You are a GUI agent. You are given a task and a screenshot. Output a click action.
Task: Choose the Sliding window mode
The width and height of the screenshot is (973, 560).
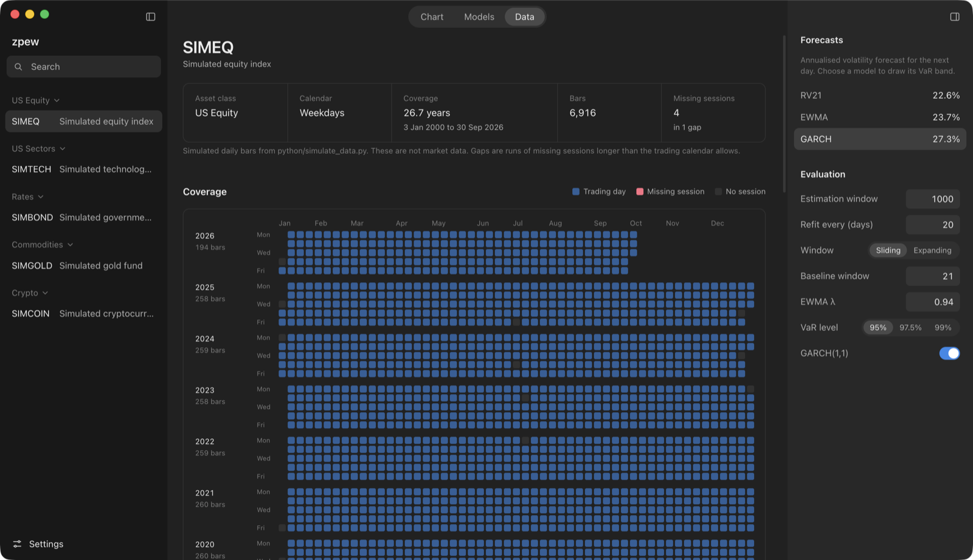[x=888, y=251]
